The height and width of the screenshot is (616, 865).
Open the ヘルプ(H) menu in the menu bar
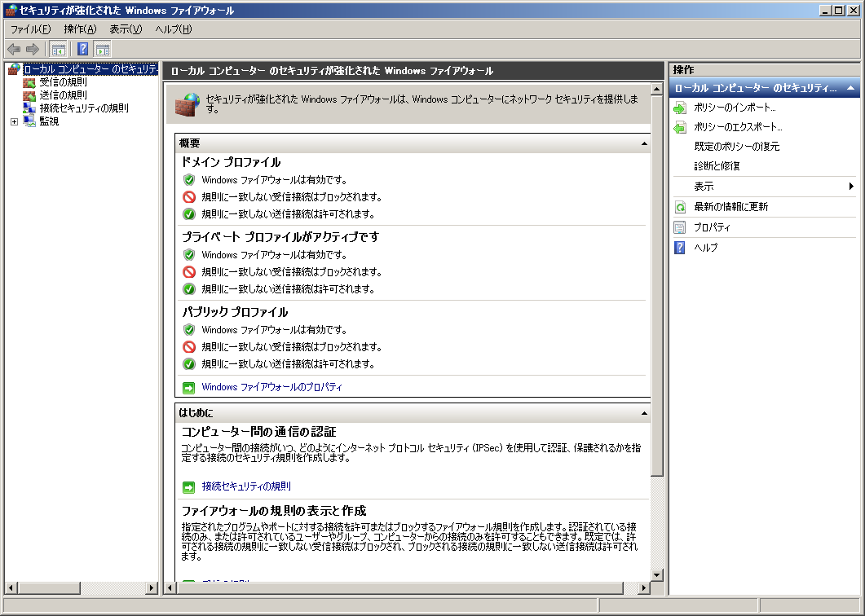[x=173, y=29]
